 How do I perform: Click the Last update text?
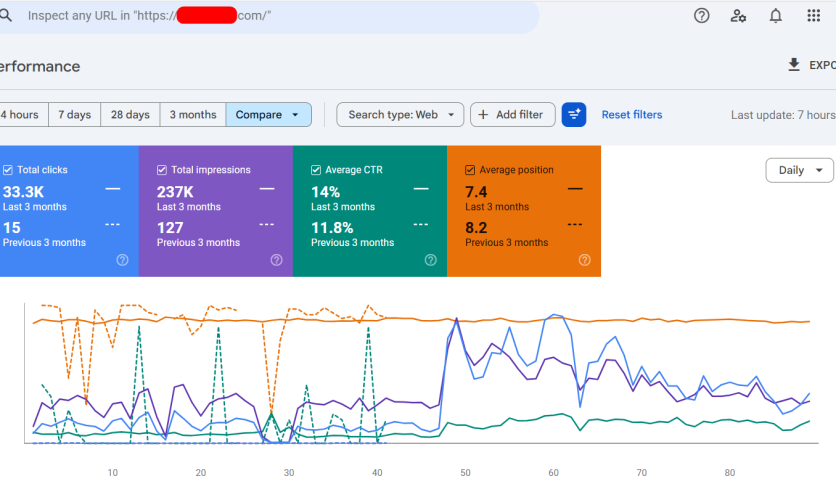click(x=783, y=115)
